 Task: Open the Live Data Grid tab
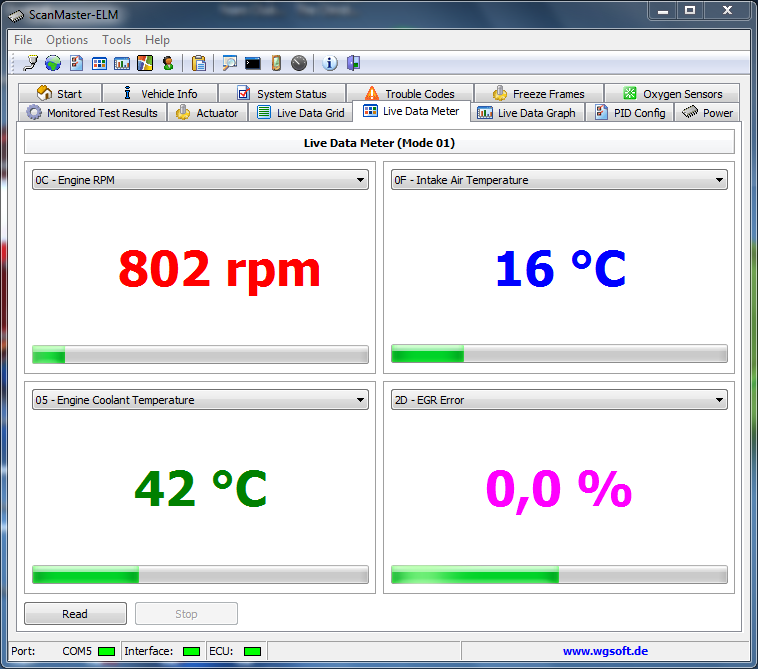(x=300, y=113)
